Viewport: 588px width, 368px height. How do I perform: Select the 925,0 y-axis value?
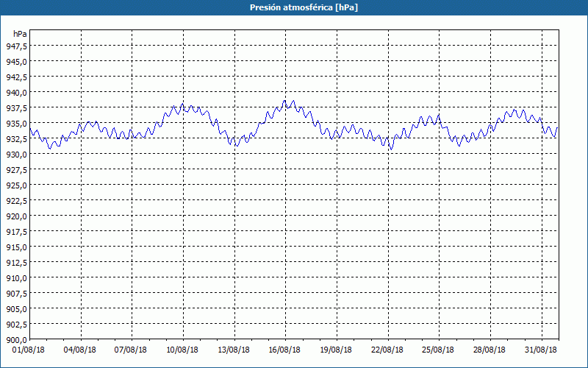click(x=16, y=185)
